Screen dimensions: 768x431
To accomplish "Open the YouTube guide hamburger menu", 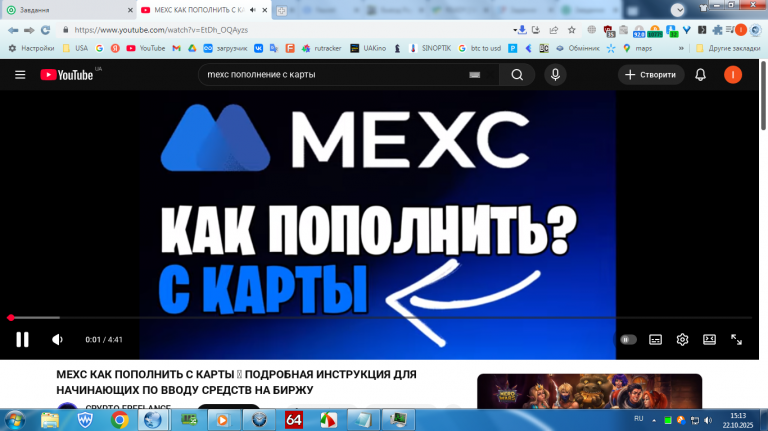I will [x=20, y=75].
